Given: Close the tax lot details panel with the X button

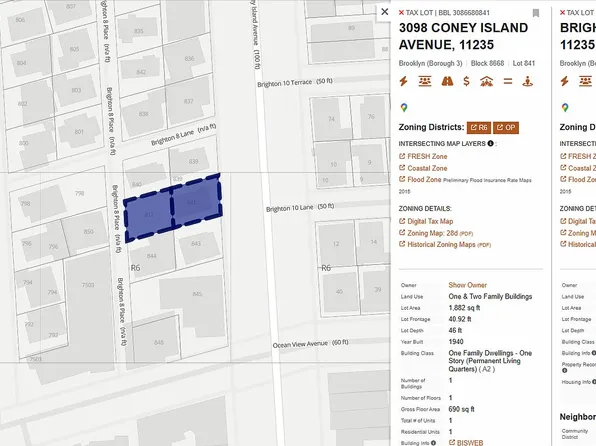Looking at the screenshot, I should (385, 12).
